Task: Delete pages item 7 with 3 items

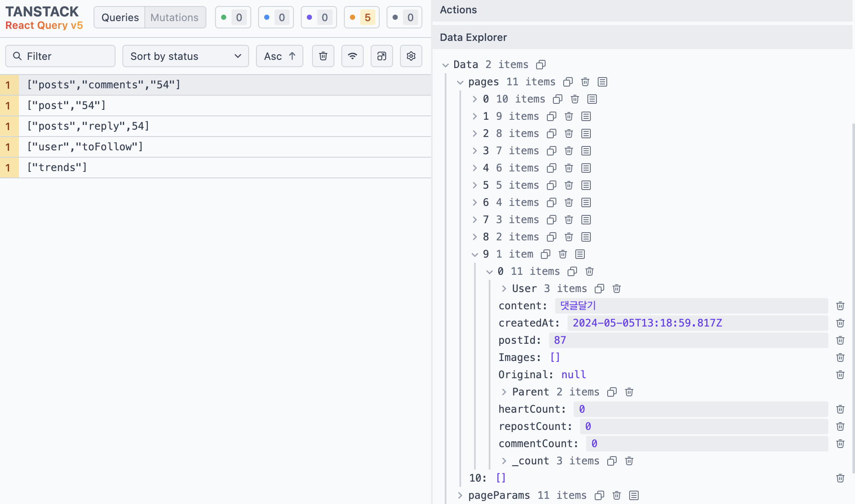Action: click(569, 220)
